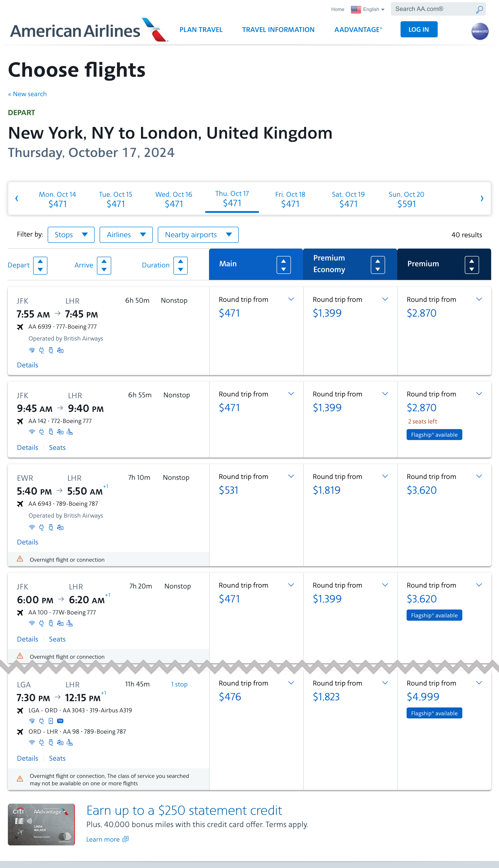This screenshot has width=499, height=868.
Task: Switch to the Sat, Oct 19 date tab
Action: click(x=348, y=199)
